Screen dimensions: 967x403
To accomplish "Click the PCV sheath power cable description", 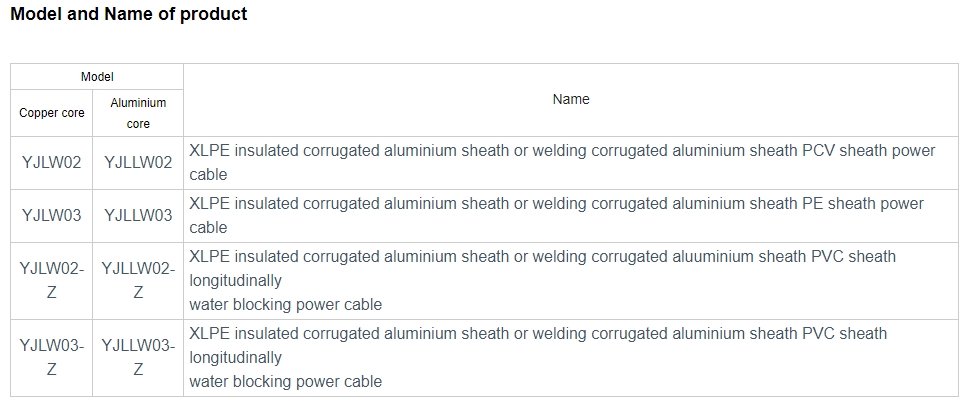I will (562, 163).
